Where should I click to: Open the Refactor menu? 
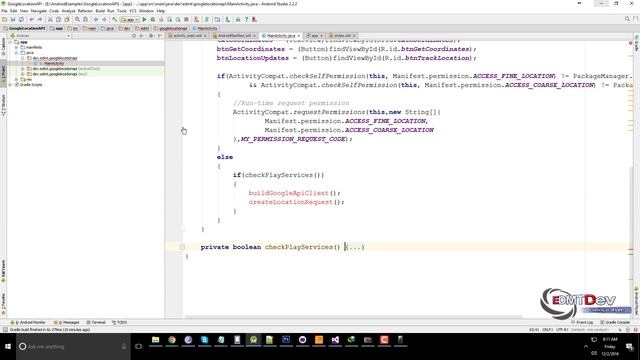tap(85, 11)
